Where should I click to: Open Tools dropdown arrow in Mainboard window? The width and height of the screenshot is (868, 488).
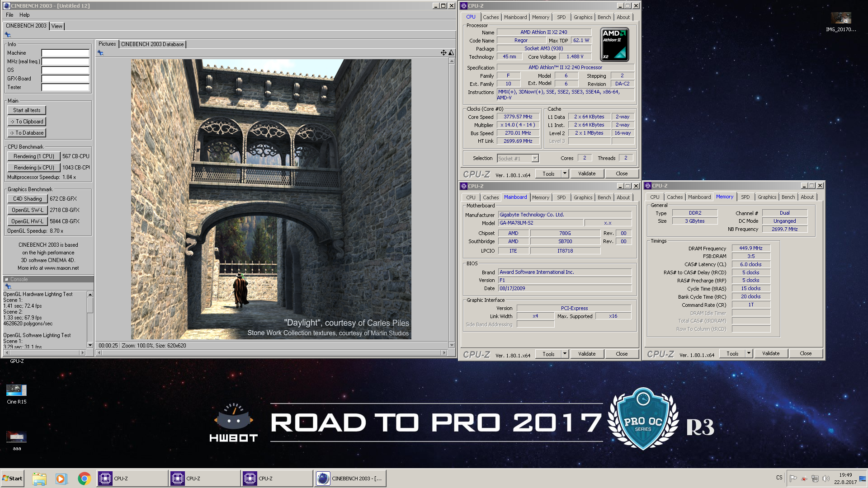[x=565, y=354]
